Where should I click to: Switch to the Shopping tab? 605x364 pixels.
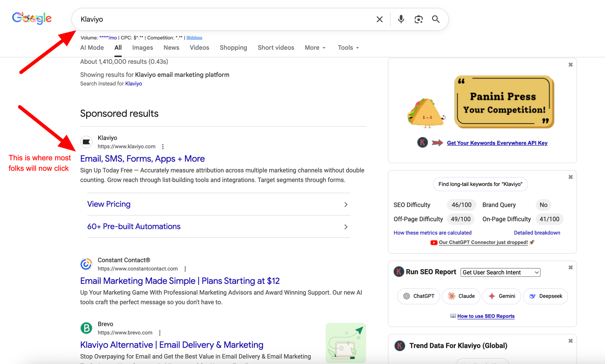tap(233, 48)
